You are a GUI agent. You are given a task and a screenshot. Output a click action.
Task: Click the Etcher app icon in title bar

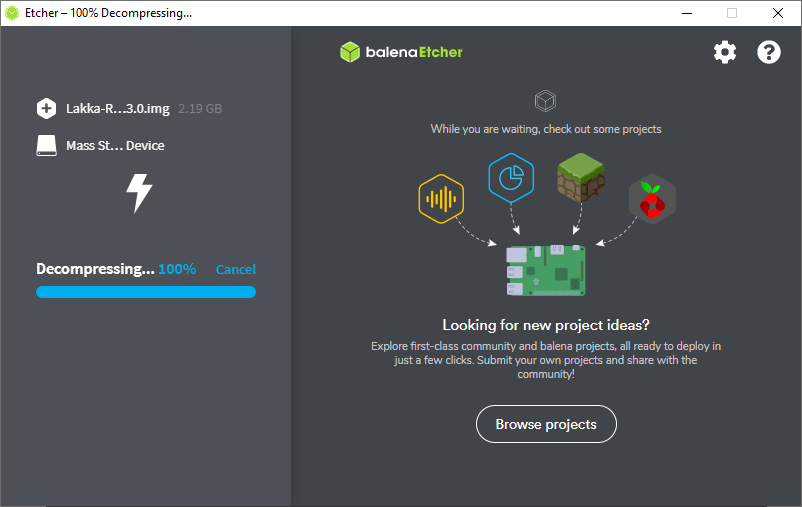click(x=12, y=13)
